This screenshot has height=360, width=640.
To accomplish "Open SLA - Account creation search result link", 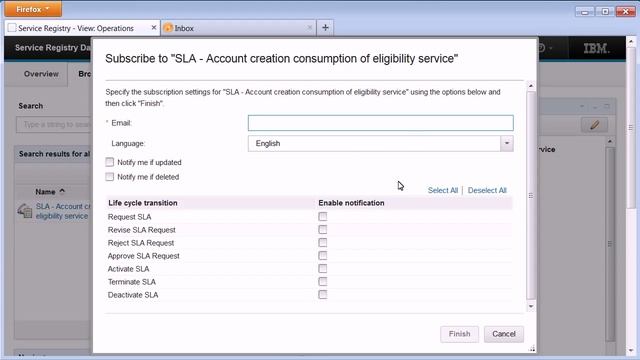I will pos(62,211).
